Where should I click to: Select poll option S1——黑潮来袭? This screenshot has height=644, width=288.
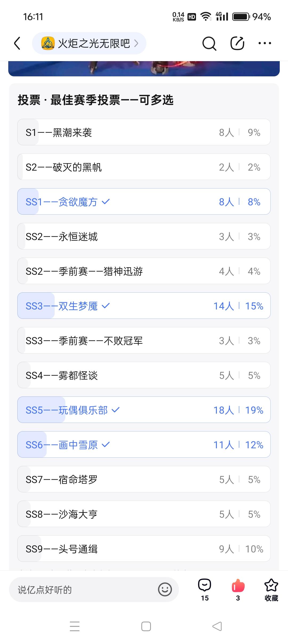pos(144,132)
